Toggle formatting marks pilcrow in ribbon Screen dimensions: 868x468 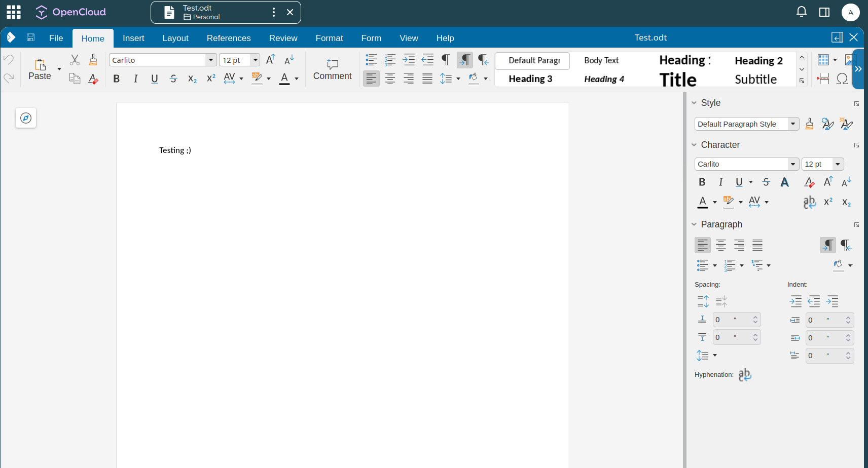pyautogui.click(x=446, y=60)
